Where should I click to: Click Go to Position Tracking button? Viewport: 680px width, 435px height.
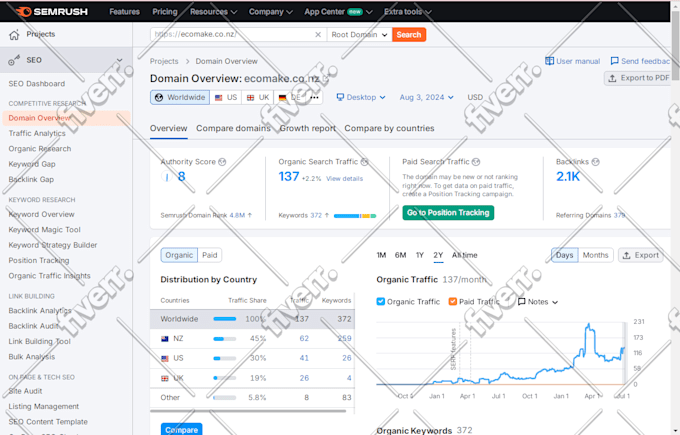(x=448, y=213)
